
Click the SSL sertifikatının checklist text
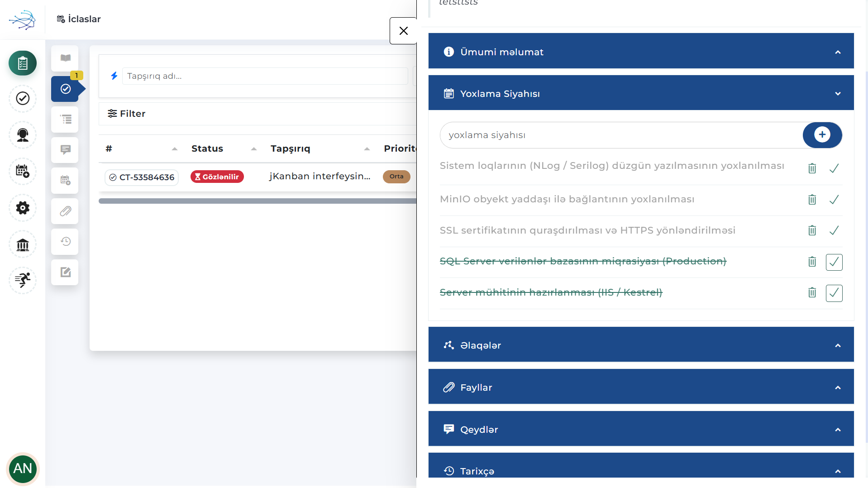coord(587,230)
